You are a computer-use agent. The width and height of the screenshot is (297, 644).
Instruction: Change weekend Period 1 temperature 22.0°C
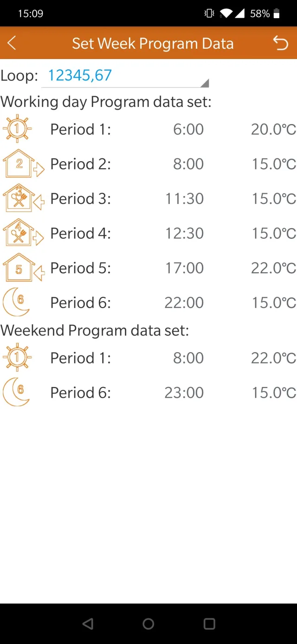pos(273,358)
